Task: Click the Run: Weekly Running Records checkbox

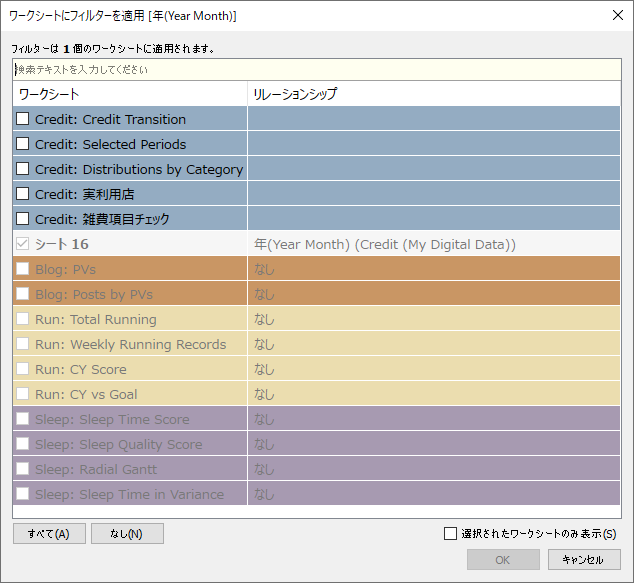Action: pos(23,344)
